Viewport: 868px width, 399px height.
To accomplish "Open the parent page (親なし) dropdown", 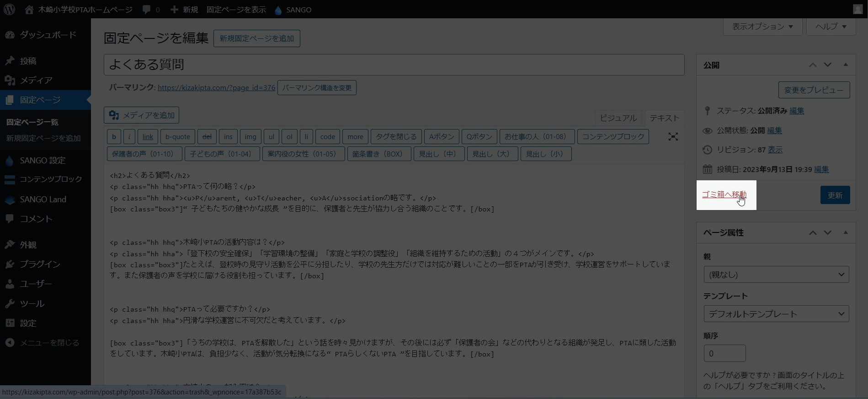I will click(x=776, y=275).
